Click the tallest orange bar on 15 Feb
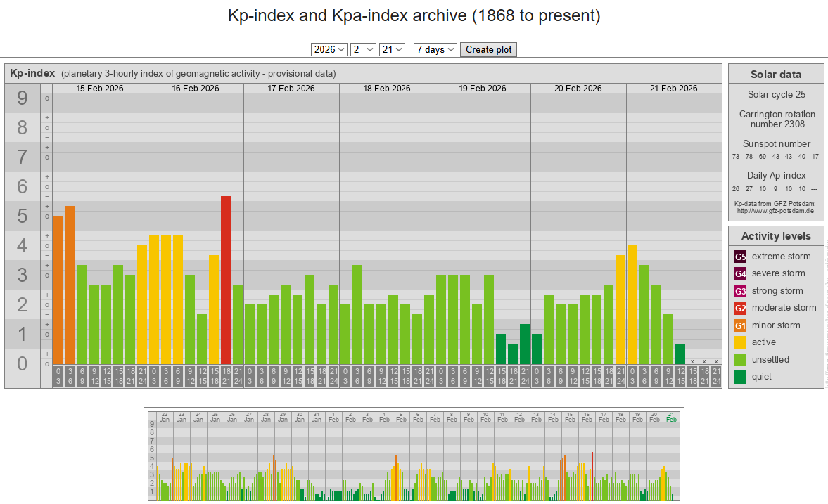This screenshot has height=504, width=828. (x=70, y=285)
